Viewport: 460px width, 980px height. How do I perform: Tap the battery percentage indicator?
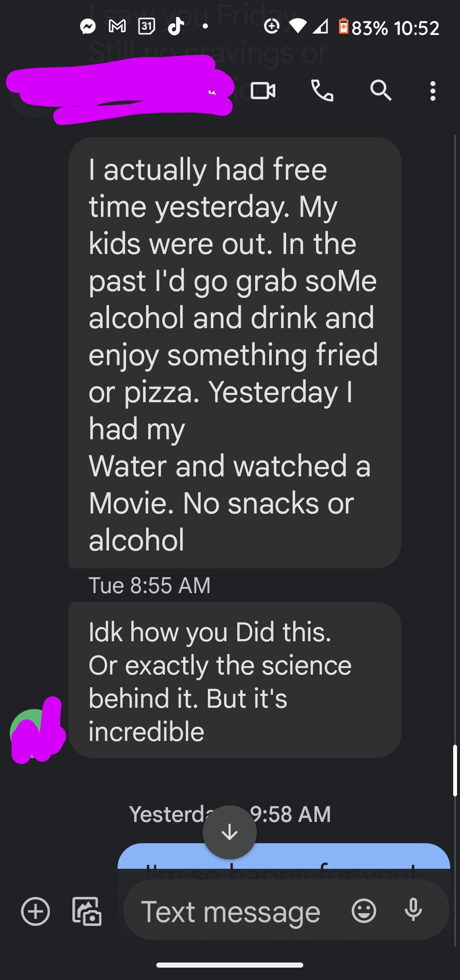tap(369, 28)
